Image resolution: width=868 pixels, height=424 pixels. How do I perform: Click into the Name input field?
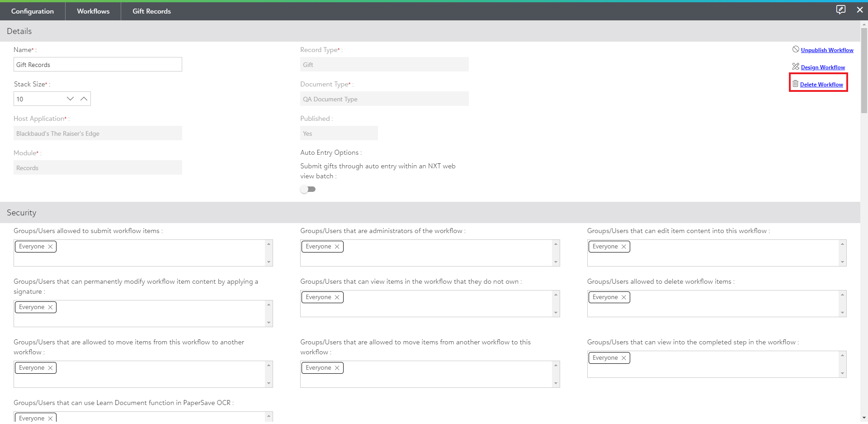click(x=98, y=65)
